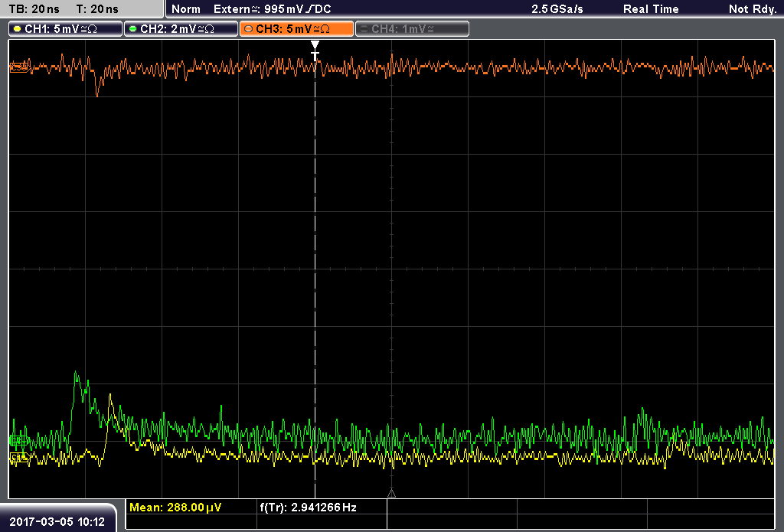Image resolution: width=784 pixels, height=532 pixels.
Task: Click the white trigger position marker at top
Action: pos(315,51)
